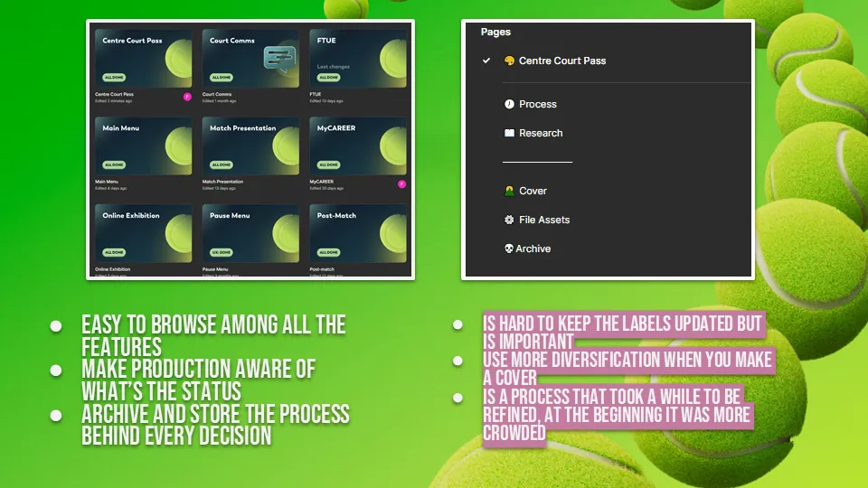This screenshot has height=488, width=868.
Task: Click the pink avatar on MyCAREER file
Action: 401,184
